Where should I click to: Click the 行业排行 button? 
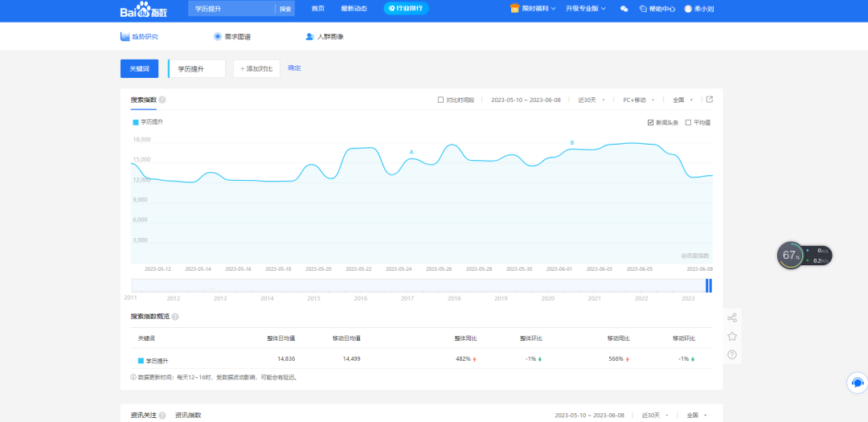tap(407, 8)
